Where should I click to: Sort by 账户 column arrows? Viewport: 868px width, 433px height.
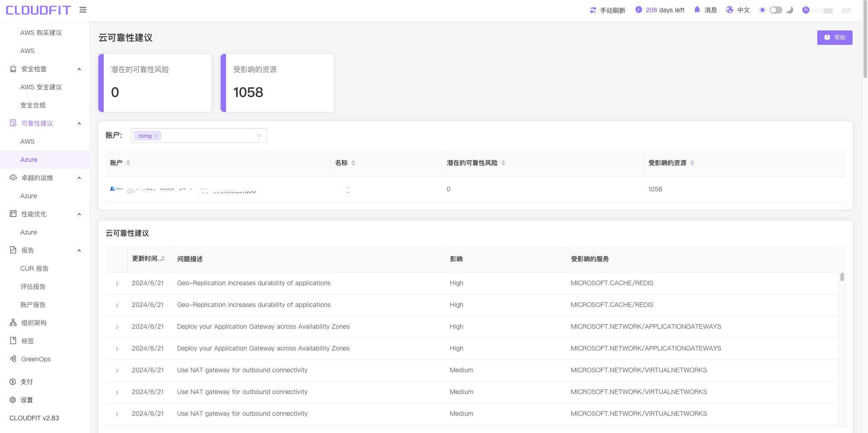coord(128,163)
